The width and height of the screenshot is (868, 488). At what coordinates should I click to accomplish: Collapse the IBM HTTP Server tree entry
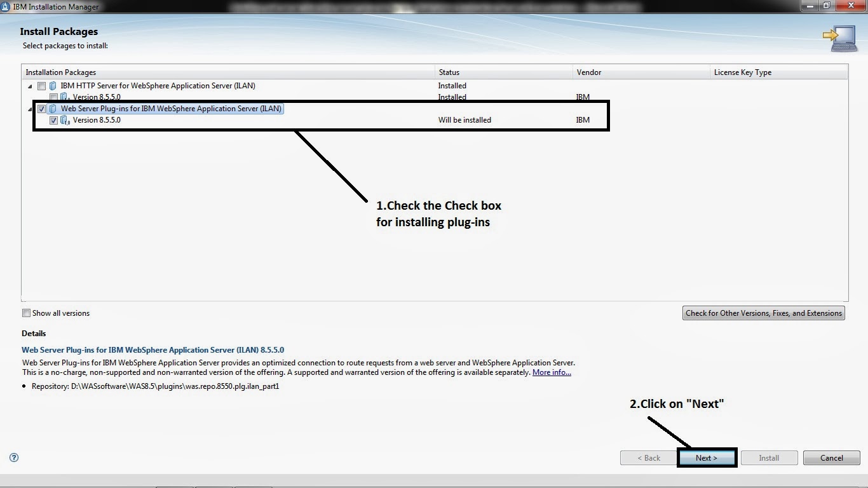pos(29,85)
